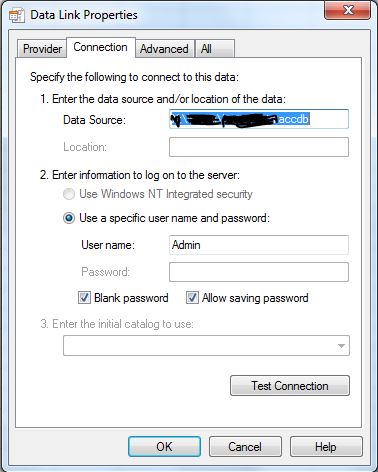Select the Connection tab

point(101,47)
